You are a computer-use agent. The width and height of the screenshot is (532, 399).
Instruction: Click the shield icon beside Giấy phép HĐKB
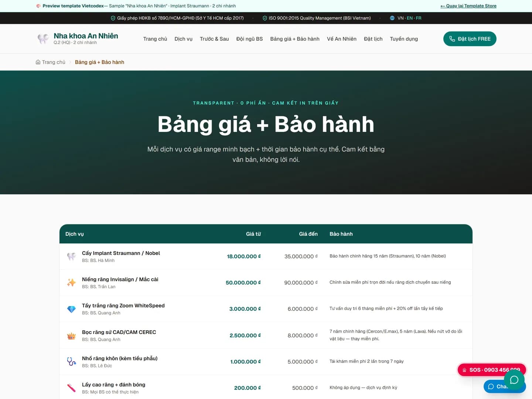(x=113, y=18)
